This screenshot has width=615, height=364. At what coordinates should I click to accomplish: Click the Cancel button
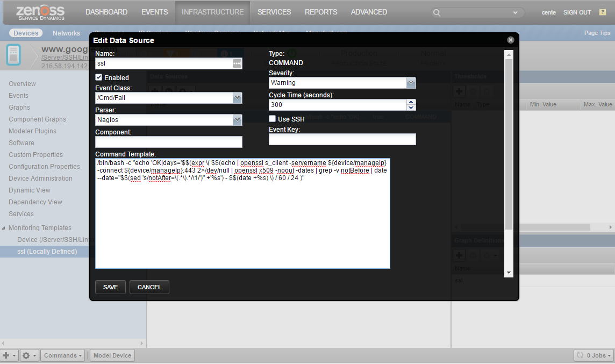click(x=149, y=287)
